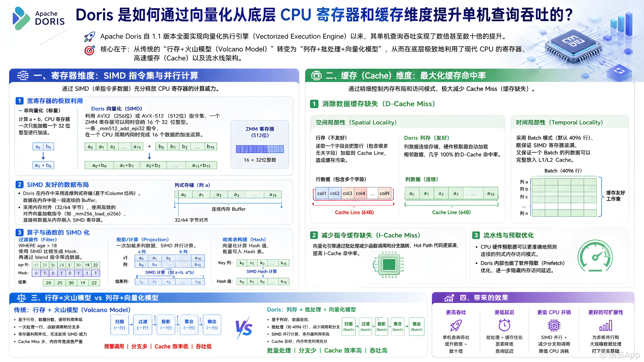Click the Apache Doris logo
This screenshot has height=362, width=644.
click(x=39, y=18)
